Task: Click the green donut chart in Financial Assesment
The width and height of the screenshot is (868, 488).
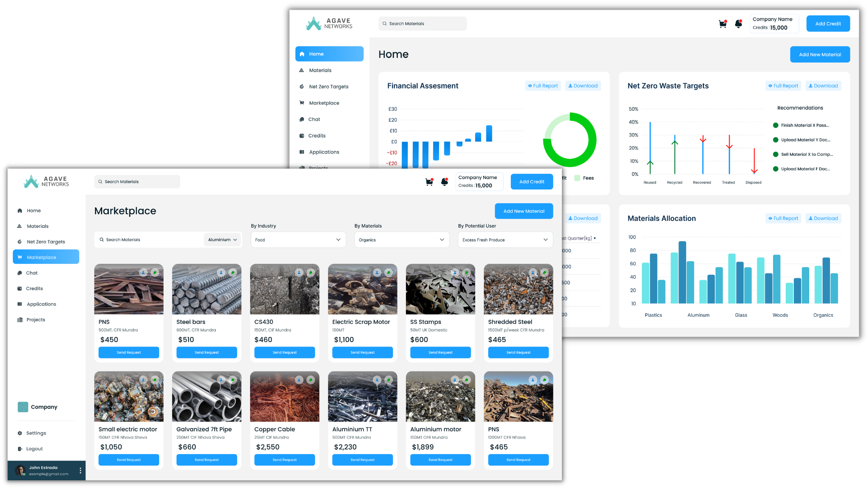Action: tap(570, 140)
